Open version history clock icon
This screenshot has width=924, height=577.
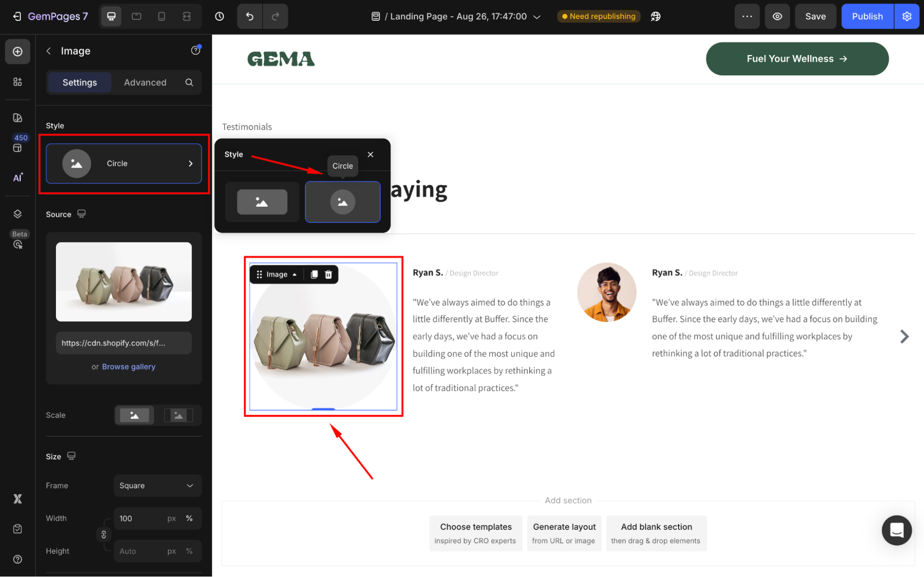pyautogui.click(x=220, y=17)
